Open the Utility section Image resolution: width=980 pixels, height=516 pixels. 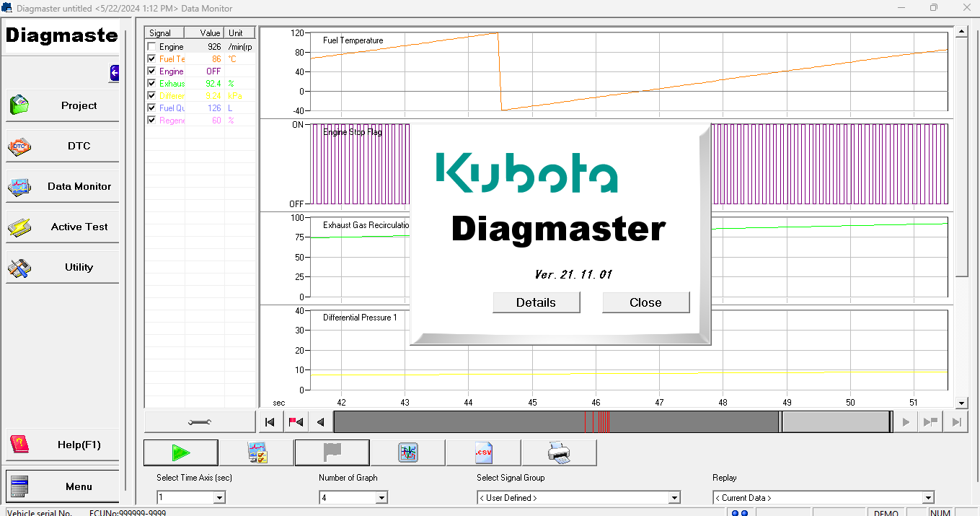pos(62,267)
